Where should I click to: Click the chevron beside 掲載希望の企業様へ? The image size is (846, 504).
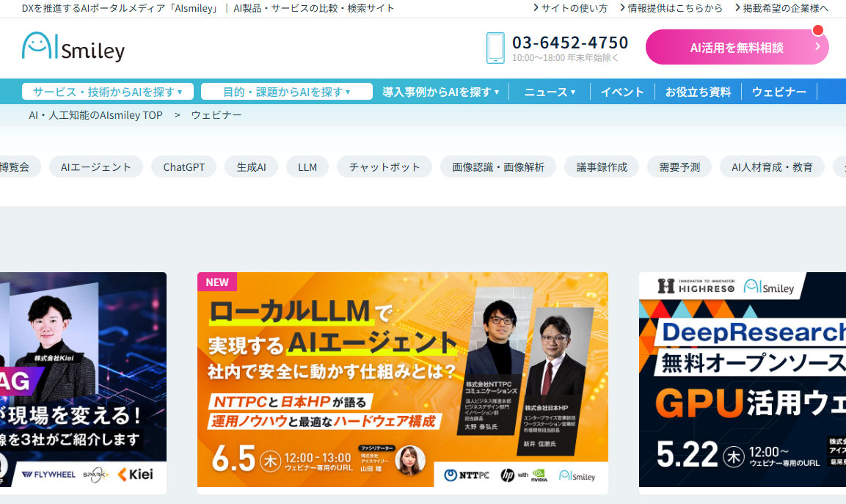coord(737,8)
